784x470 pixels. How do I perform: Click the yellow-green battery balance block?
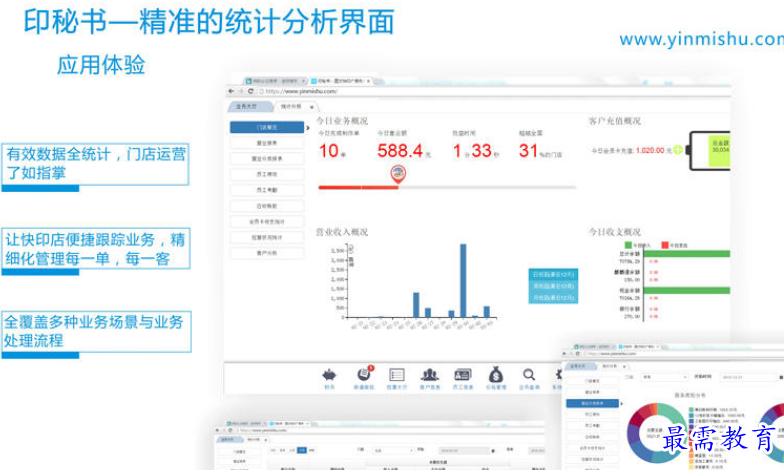tap(719, 152)
